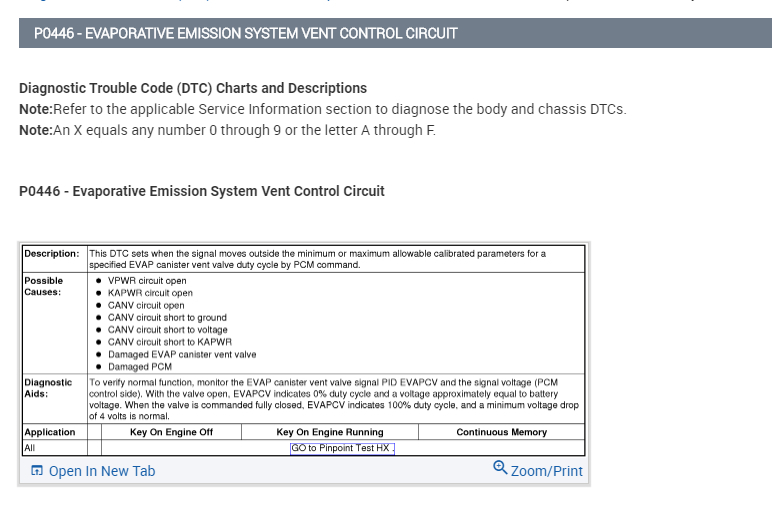Click the Key On Engine Running column header
This screenshot has height=518, width=772.
(329, 432)
